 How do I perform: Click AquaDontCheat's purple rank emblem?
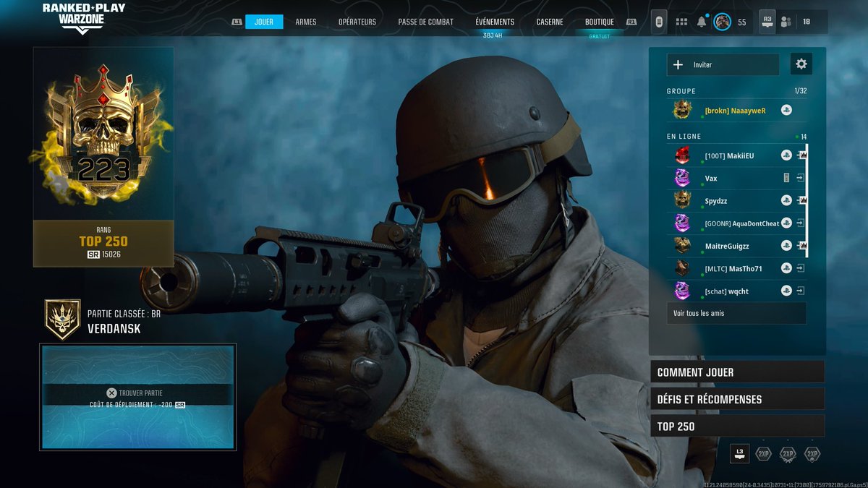(x=682, y=223)
